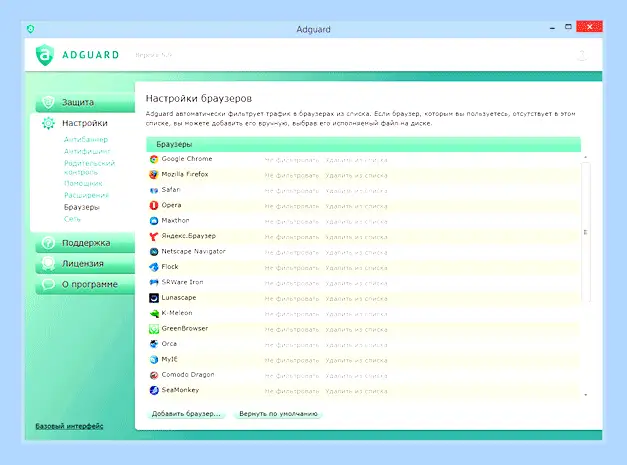Click the Flock browser icon
Viewport: 627px width, 465px height.
154,267
